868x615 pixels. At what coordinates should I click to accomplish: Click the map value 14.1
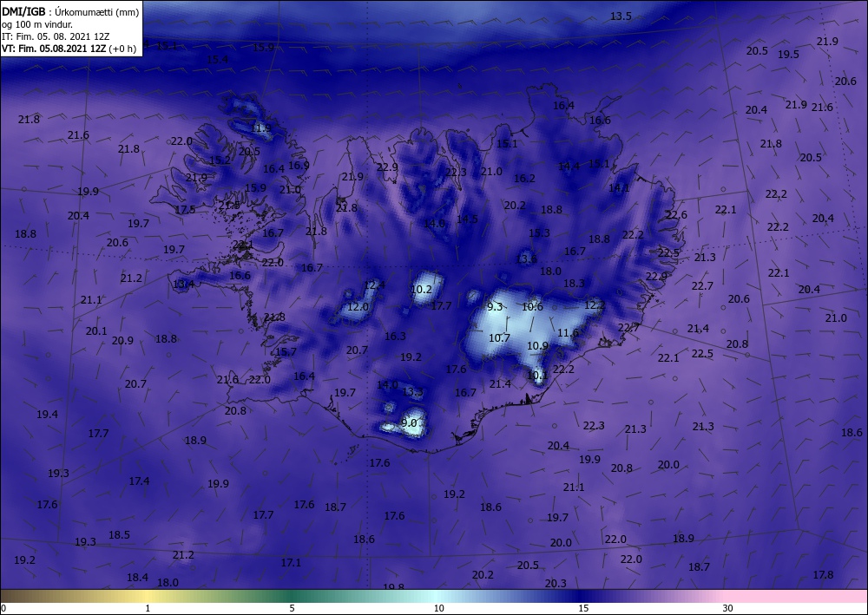pyautogui.click(x=619, y=187)
